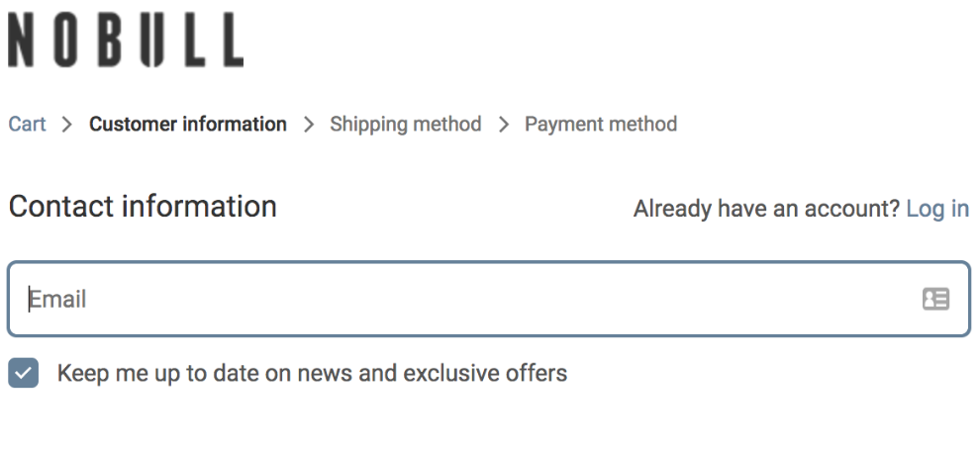Open autofill contacts in Email field
980x452 pixels.
tap(935, 299)
